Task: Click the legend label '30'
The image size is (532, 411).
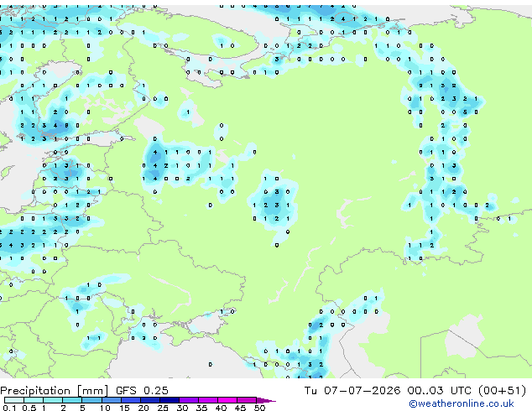Action: (182, 408)
